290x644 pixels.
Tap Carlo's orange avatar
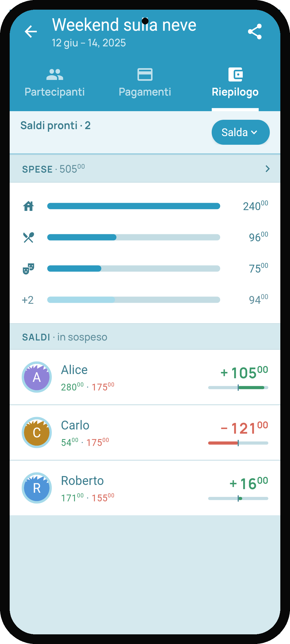click(37, 433)
